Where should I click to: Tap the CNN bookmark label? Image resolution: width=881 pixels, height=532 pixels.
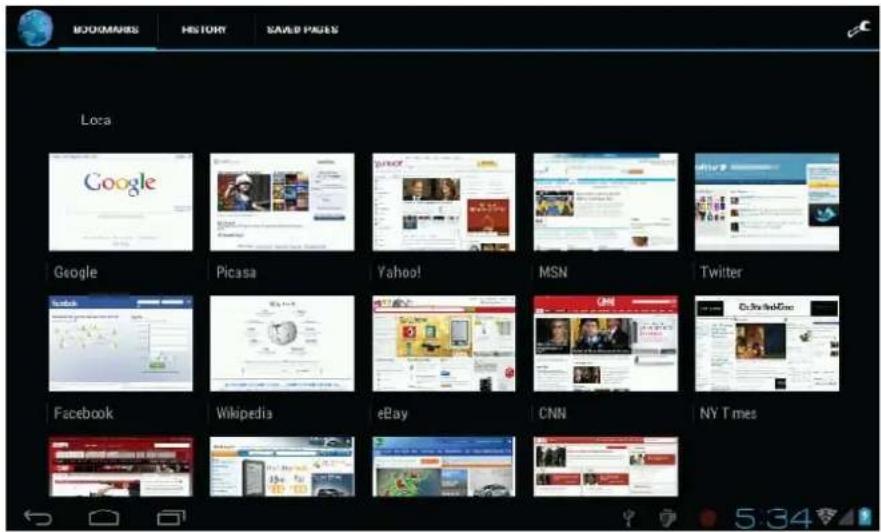(x=552, y=413)
